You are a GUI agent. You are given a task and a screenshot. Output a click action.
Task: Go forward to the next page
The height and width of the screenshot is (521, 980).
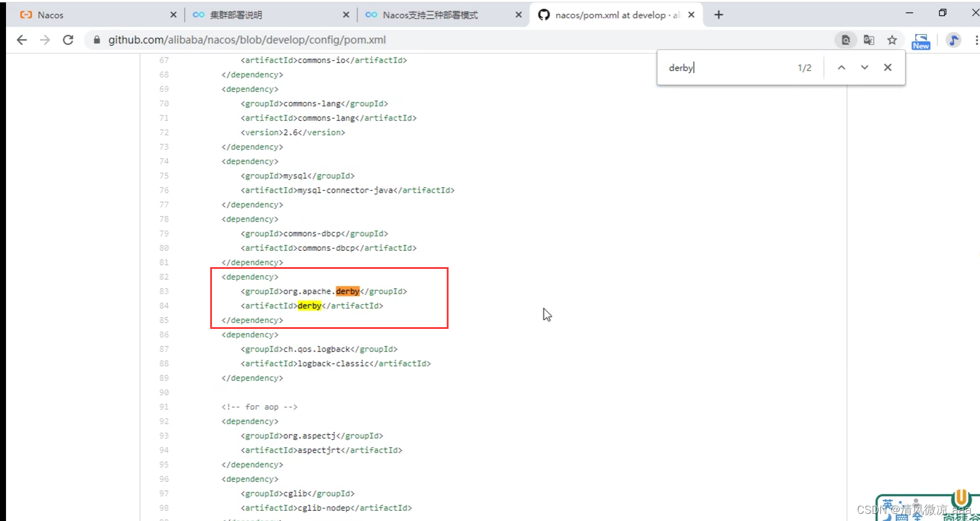[x=45, y=40]
